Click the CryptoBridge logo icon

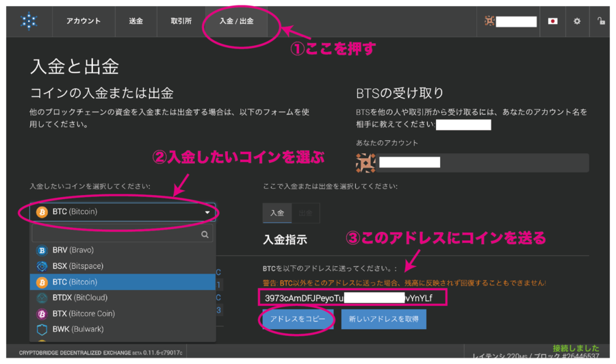(28, 21)
